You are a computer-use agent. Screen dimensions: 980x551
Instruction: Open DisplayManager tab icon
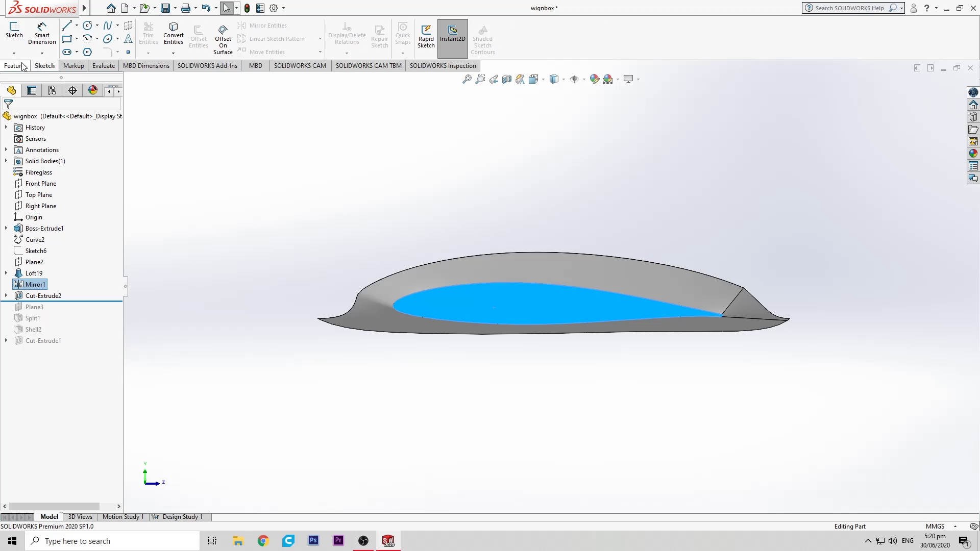pos(93,91)
